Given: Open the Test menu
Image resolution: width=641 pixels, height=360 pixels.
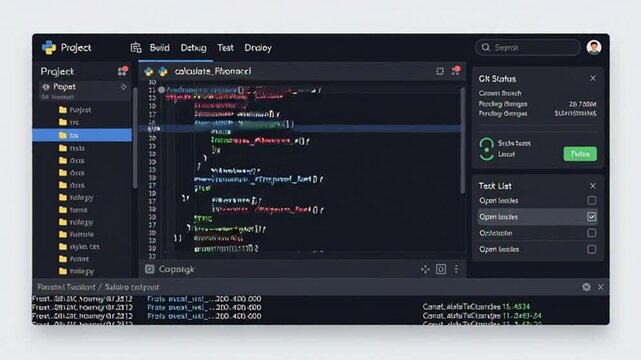Looking at the screenshot, I should [225, 48].
